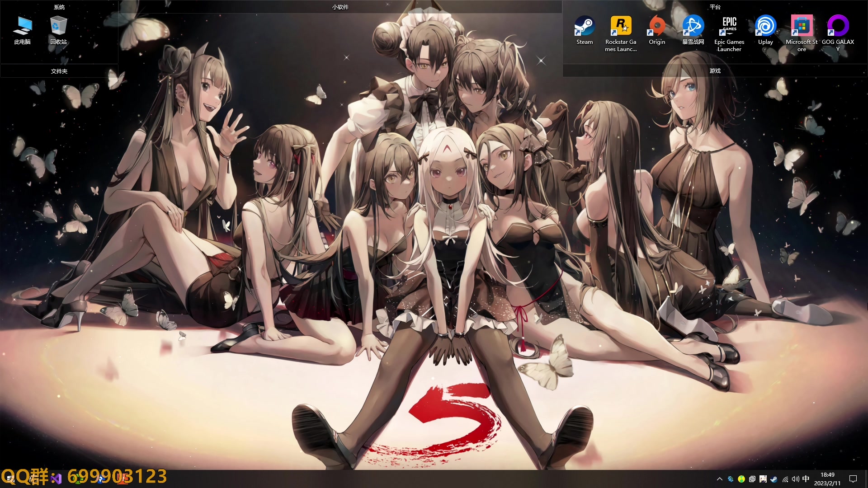Viewport: 868px width, 488px height.
Task: Click the 游戏 fence group title
Action: [715, 71]
